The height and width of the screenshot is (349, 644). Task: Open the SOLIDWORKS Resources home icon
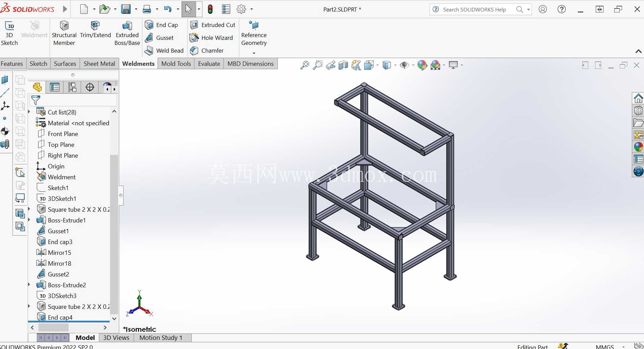[638, 99]
